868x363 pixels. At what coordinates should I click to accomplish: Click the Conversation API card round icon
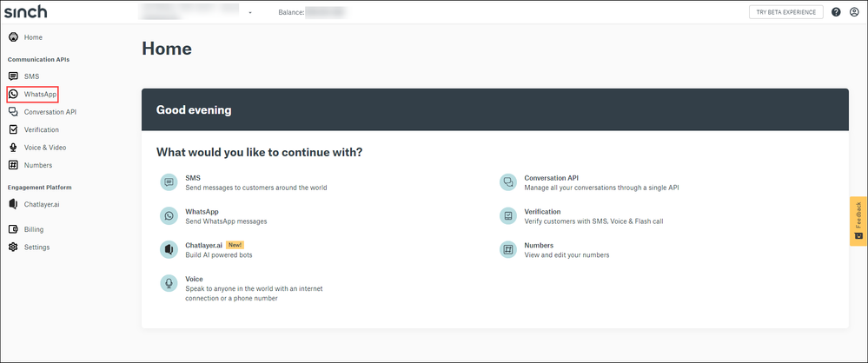pyautogui.click(x=507, y=182)
